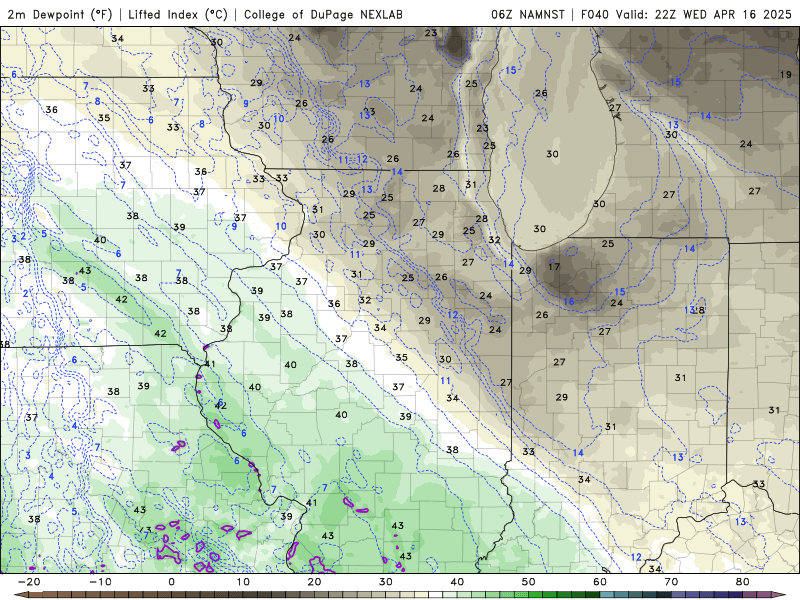
Task: Click the '06Z NAMNST' model run label
Action: tap(528, 14)
